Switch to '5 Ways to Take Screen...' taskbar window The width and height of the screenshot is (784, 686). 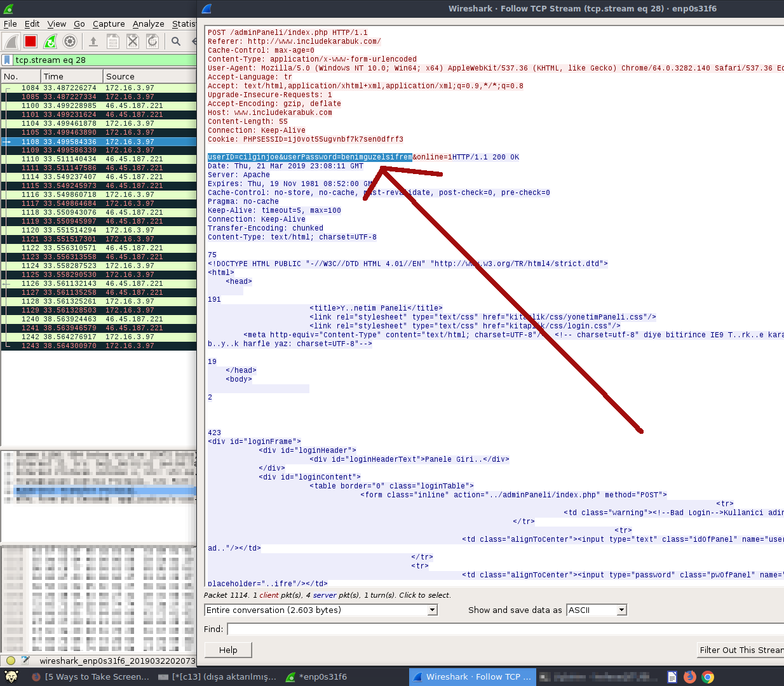(91, 676)
